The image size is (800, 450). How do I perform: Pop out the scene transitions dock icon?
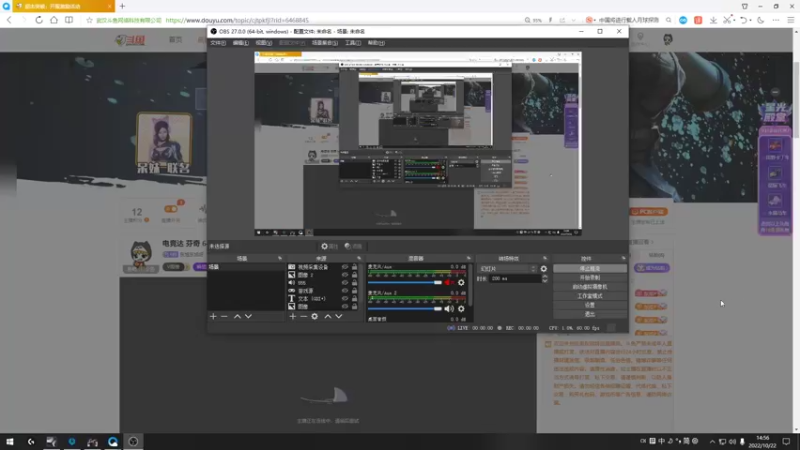pos(545,259)
